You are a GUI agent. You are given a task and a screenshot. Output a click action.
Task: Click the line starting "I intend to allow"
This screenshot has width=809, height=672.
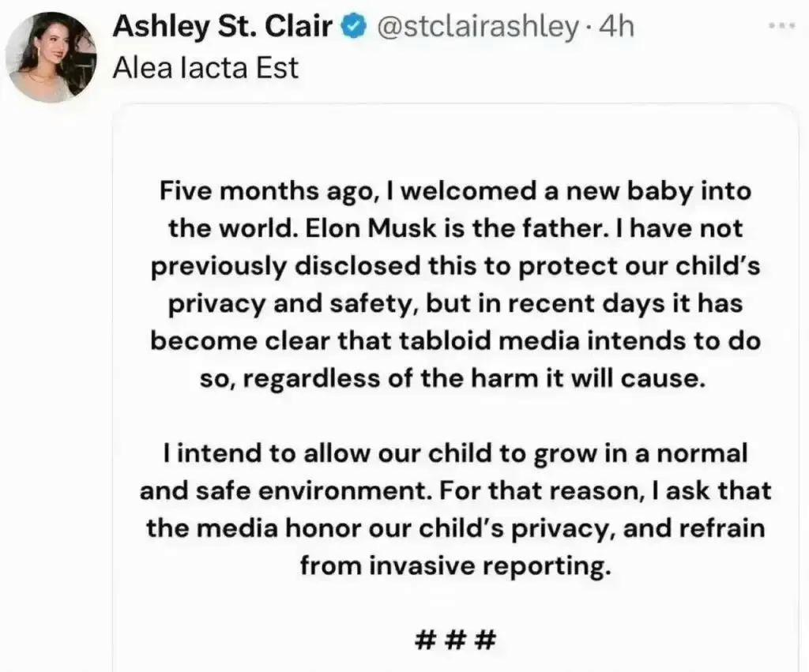[454, 455]
